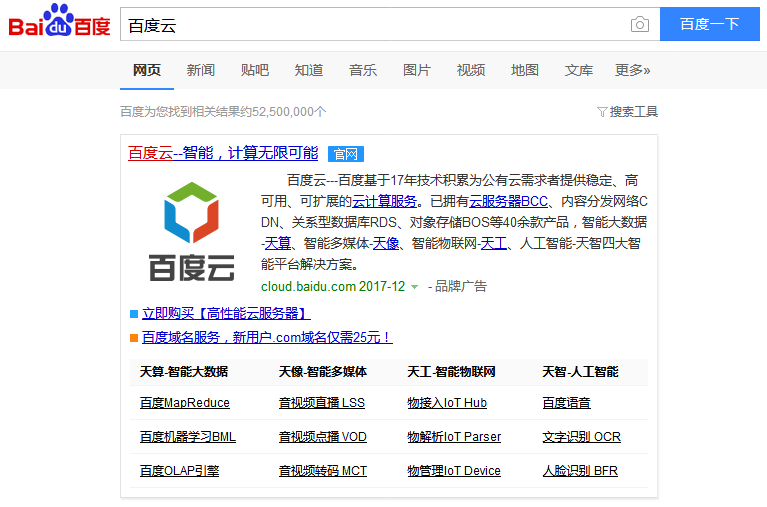
Task: Open the 百度MapReduce link
Action: pos(185,403)
